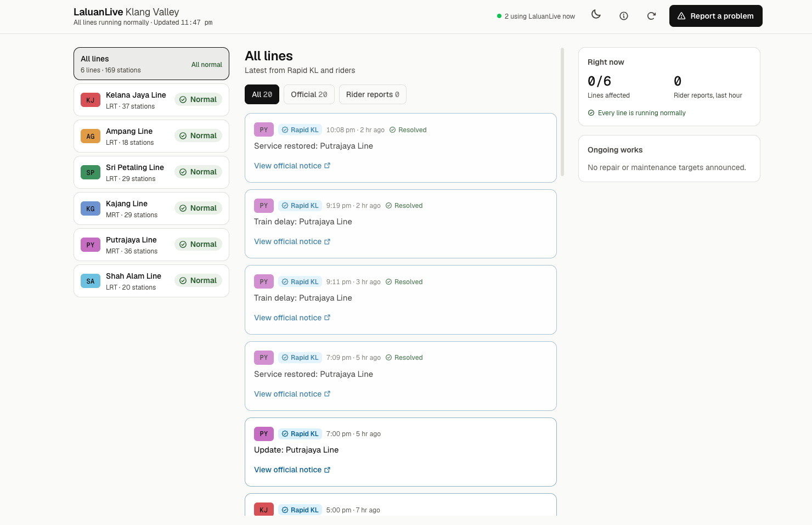This screenshot has width=812, height=525.
Task: Click the Rapid KL verified badge on the 9:19 pm notice
Action: coord(300,206)
